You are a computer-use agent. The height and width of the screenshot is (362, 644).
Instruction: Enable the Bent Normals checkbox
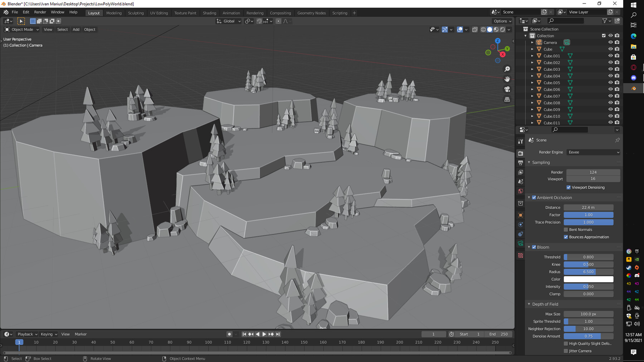pos(566,229)
